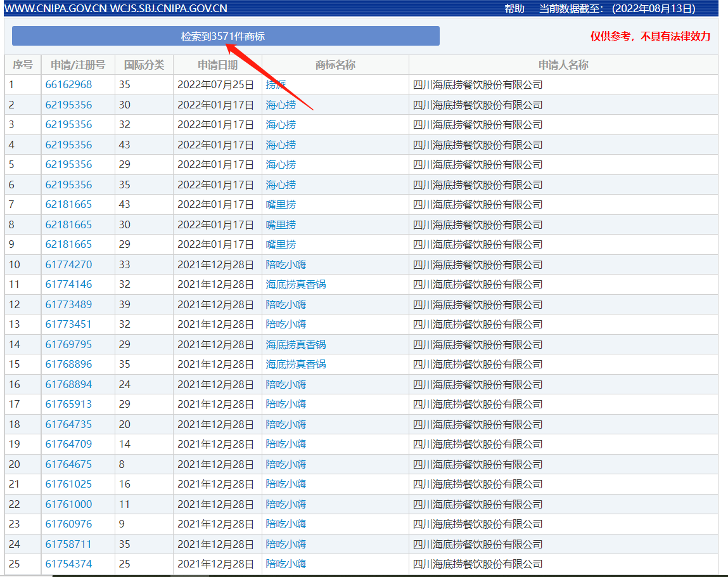Open application number 61774146
The image size is (728, 577).
click(x=68, y=284)
